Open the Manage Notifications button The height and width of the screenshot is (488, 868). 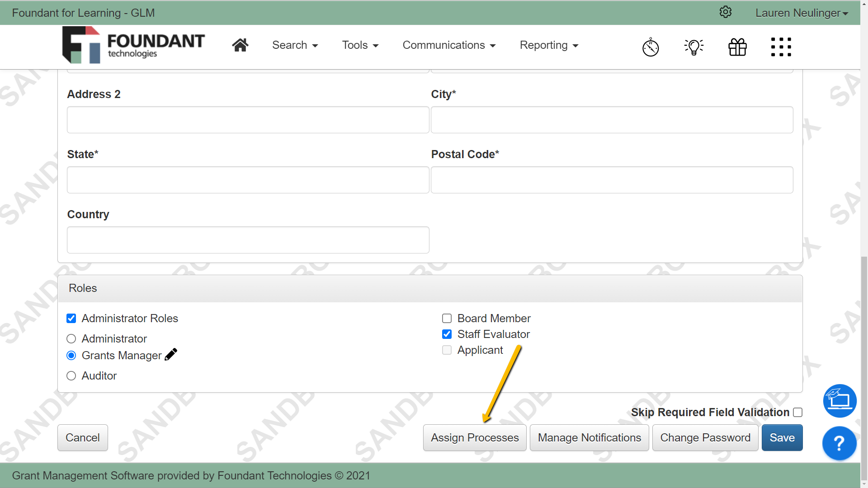click(x=589, y=437)
